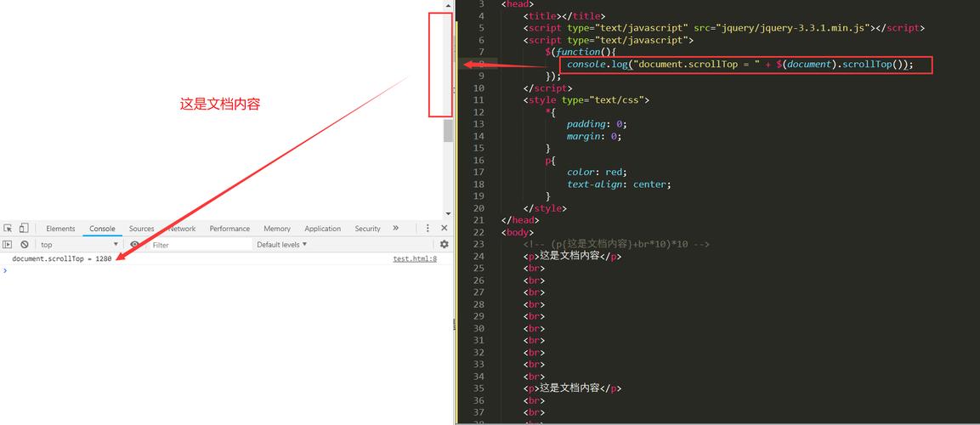Open the Default levels dropdown

coord(281,245)
